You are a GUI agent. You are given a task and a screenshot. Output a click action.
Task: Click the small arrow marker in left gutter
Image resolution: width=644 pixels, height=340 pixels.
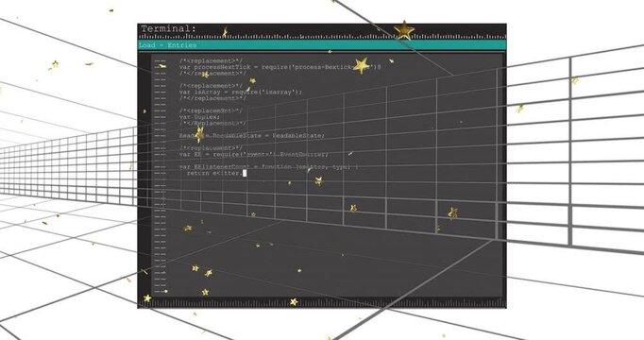click(x=144, y=111)
